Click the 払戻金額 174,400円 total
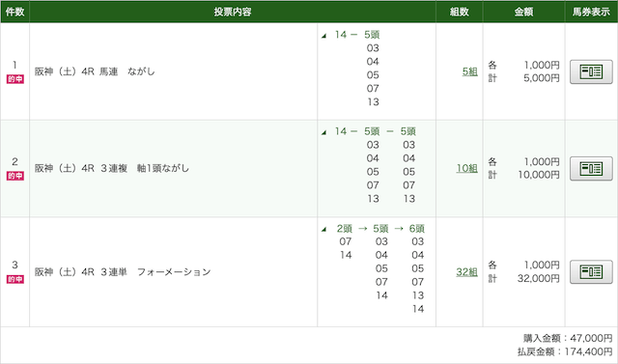This screenshot has height=364, width=618. tap(565, 351)
